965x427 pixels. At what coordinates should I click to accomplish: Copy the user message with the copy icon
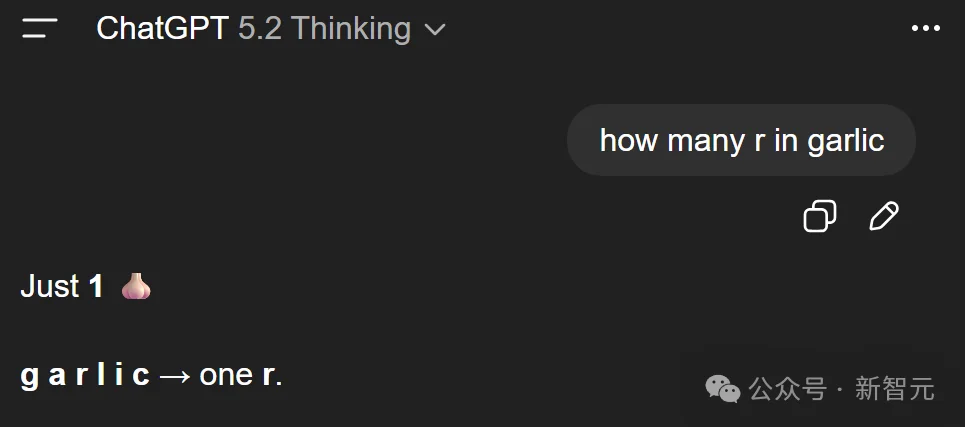820,216
